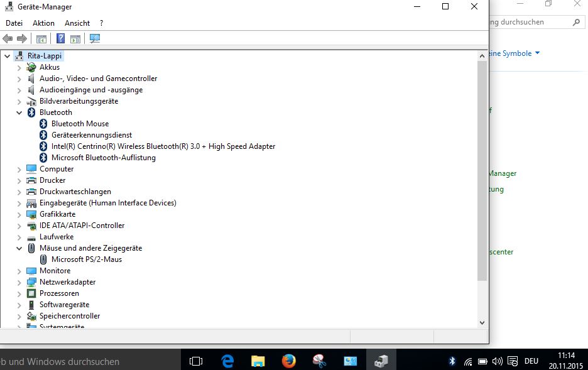Viewport: 588px width, 370px height.
Task: Click the Laufwerke drive icon
Action: point(31,237)
